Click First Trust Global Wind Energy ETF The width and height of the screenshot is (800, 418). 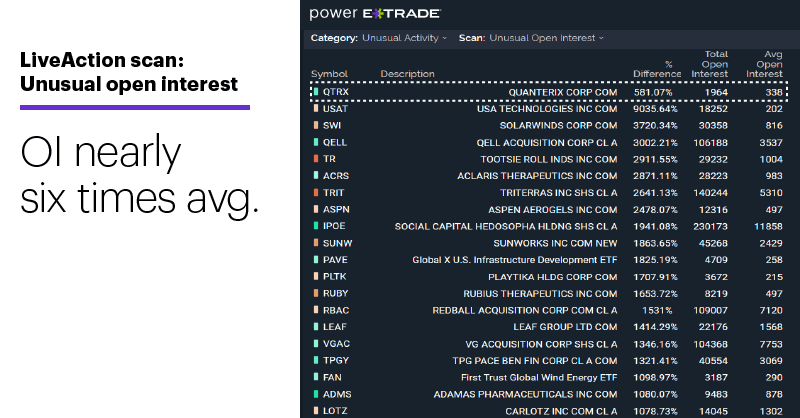point(539,378)
